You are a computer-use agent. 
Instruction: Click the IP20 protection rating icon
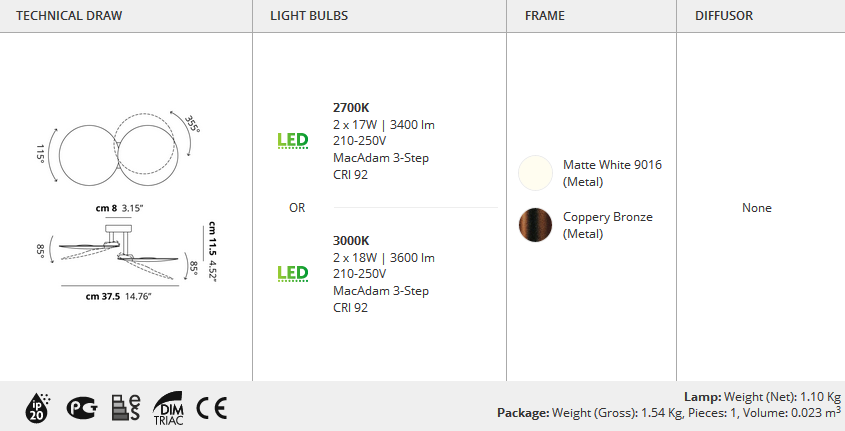click(x=37, y=408)
